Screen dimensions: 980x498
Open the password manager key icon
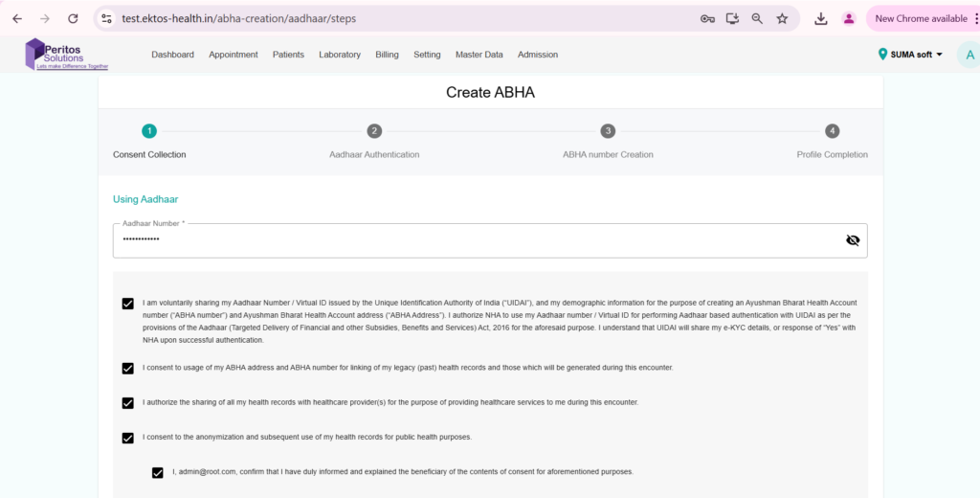coord(707,18)
